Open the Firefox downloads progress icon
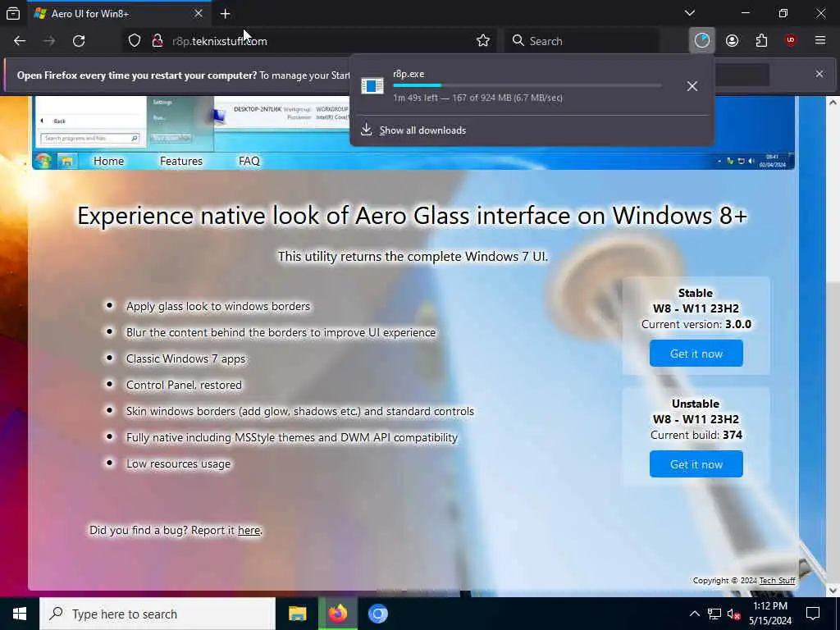 (x=702, y=41)
